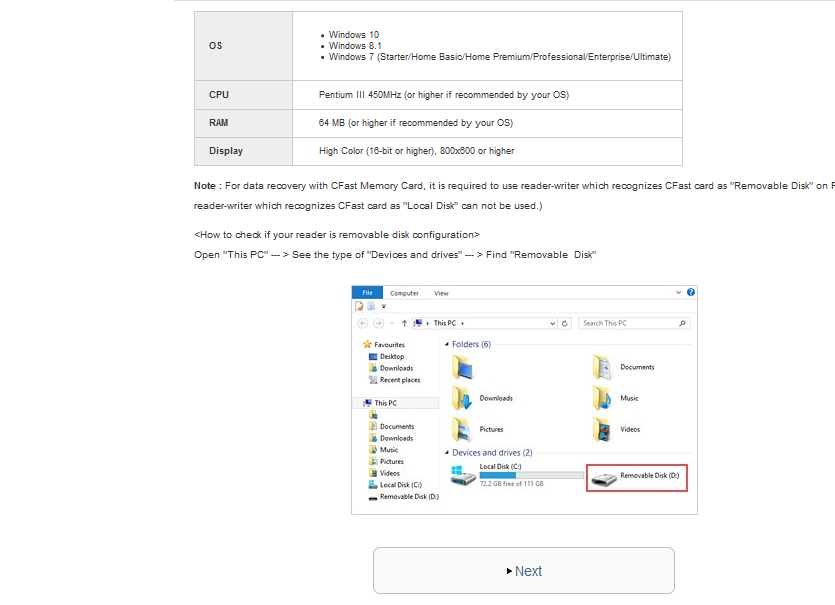Open the File ribbon tab
The width and height of the screenshot is (835, 605).
(367, 293)
